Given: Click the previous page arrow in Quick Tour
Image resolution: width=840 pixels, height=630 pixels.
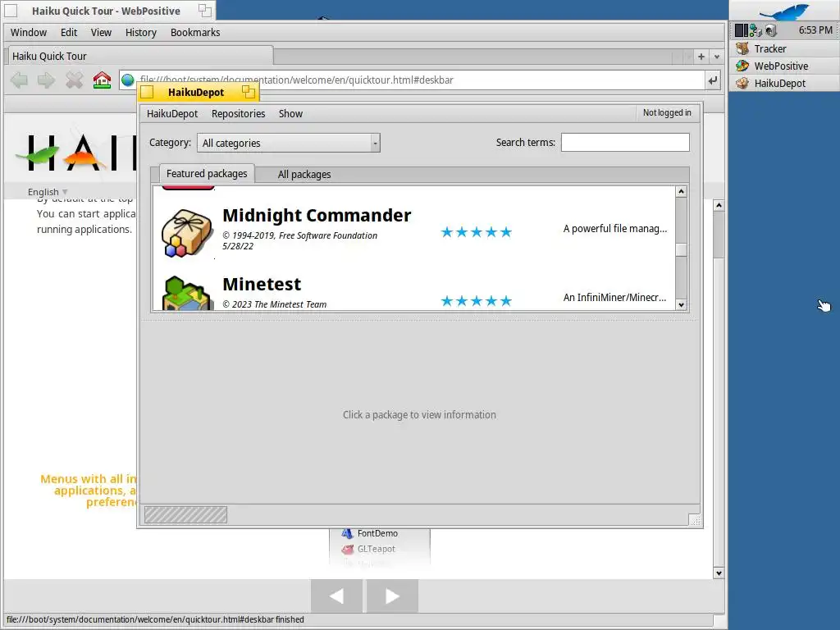Looking at the screenshot, I should point(336,596).
